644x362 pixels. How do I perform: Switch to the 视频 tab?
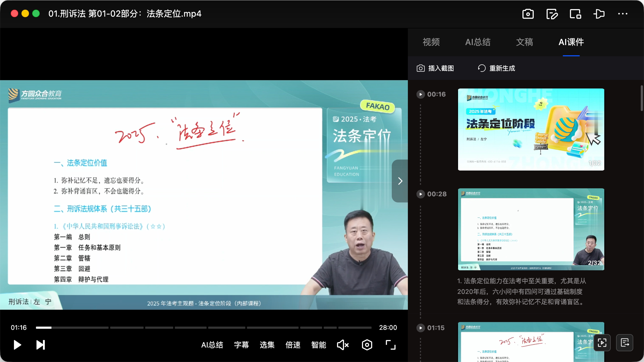[x=431, y=42]
